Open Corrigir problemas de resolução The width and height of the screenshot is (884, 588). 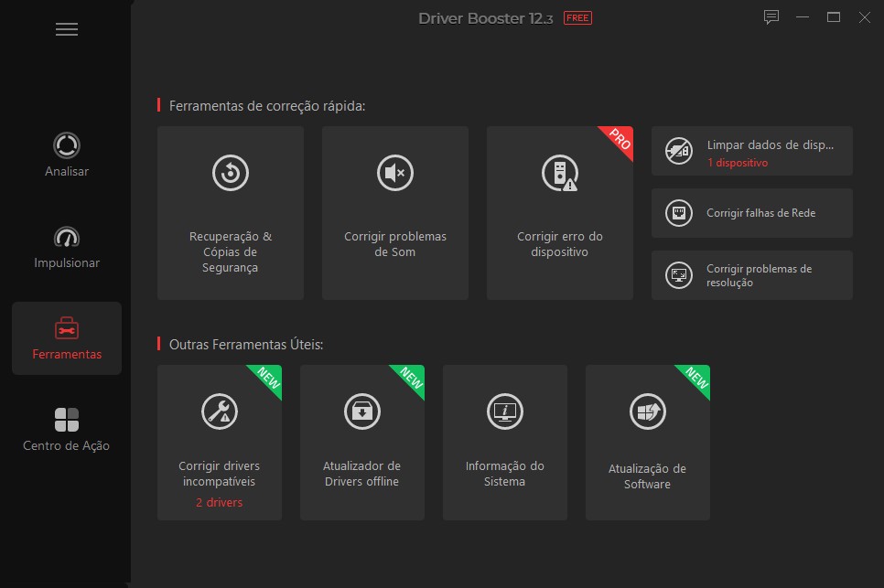pos(751,274)
